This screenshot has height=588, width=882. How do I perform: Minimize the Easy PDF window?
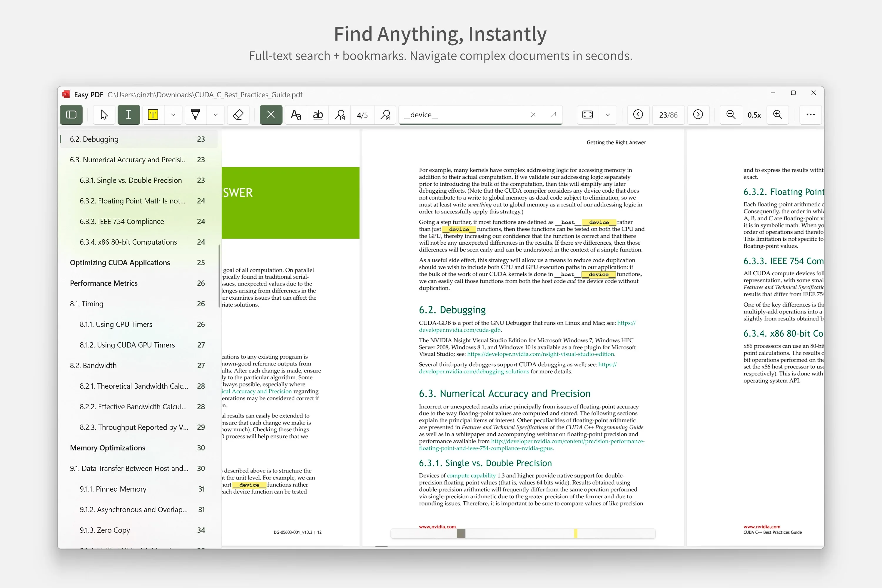pos(773,93)
